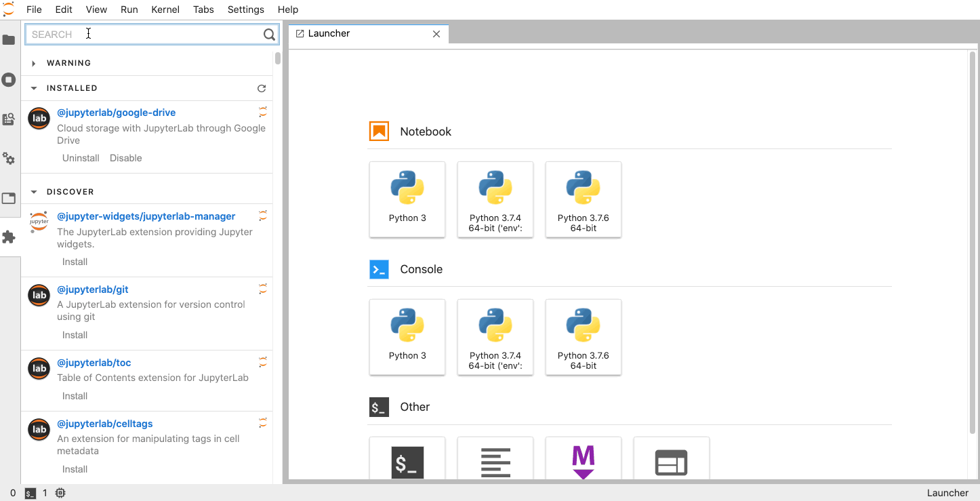Click the search magnifier icon
Viewport: 980px width, 501px height.
click(x=269, y=35)
